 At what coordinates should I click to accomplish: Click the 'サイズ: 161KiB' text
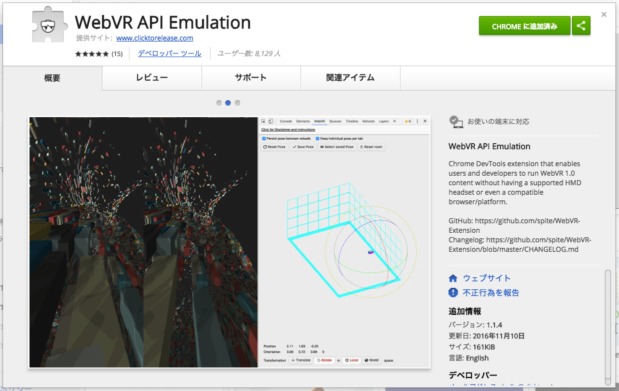point(472,347)
